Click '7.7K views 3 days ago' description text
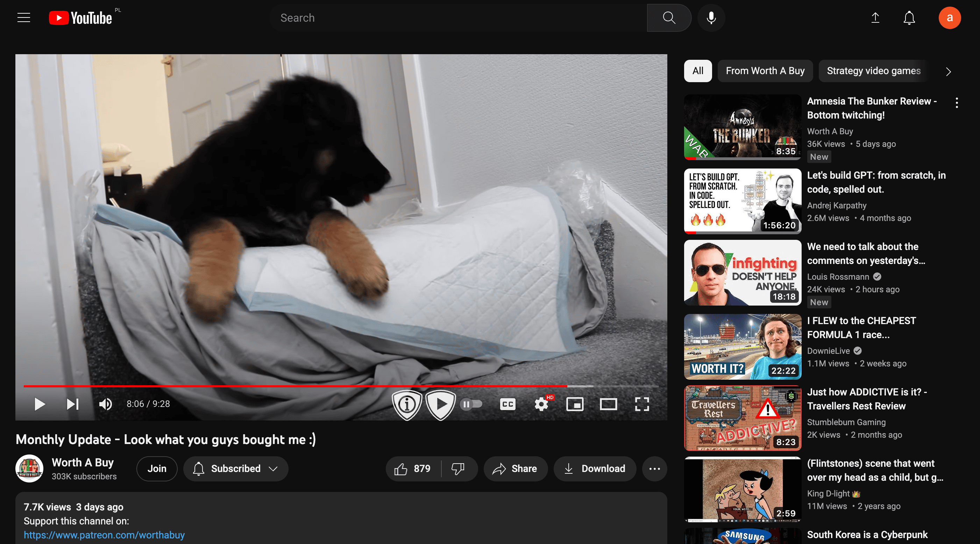980x544 pixels. coord(73,507)
